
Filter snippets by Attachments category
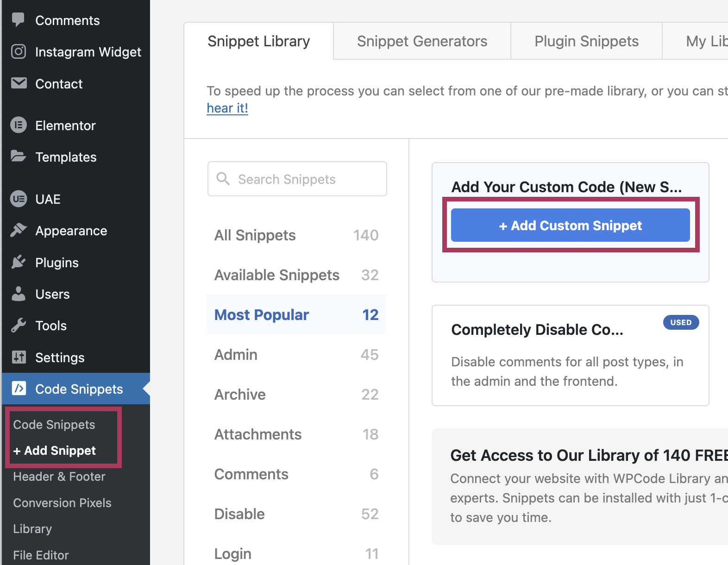[296, 434]
